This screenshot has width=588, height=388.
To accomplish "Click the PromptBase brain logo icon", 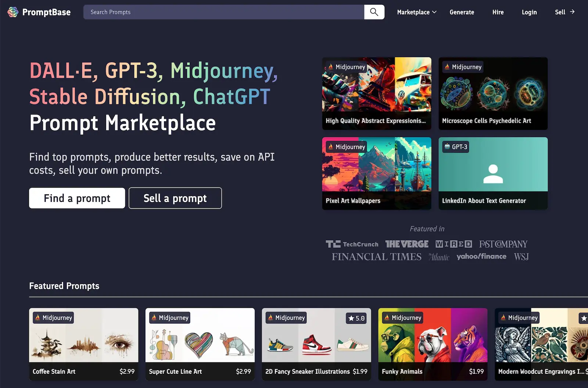I will 13,12.
